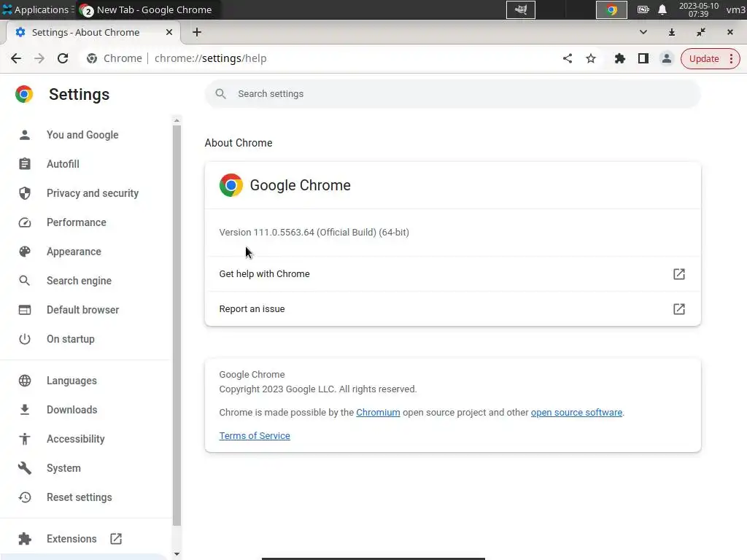Click the panel clock showing 07:39

[698, 9]
